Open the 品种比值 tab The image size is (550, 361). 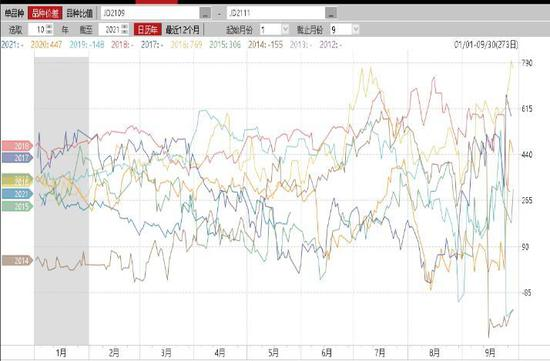click(x=80, y=13)
